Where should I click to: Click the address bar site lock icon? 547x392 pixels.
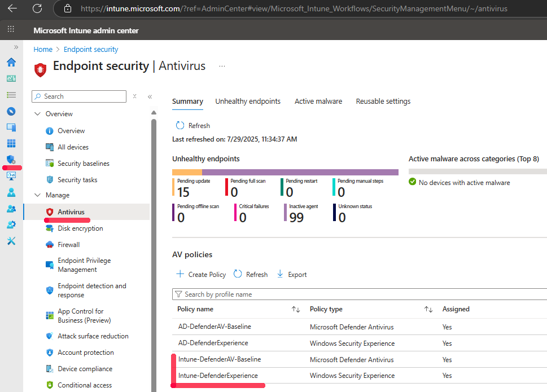click(68, 8)
